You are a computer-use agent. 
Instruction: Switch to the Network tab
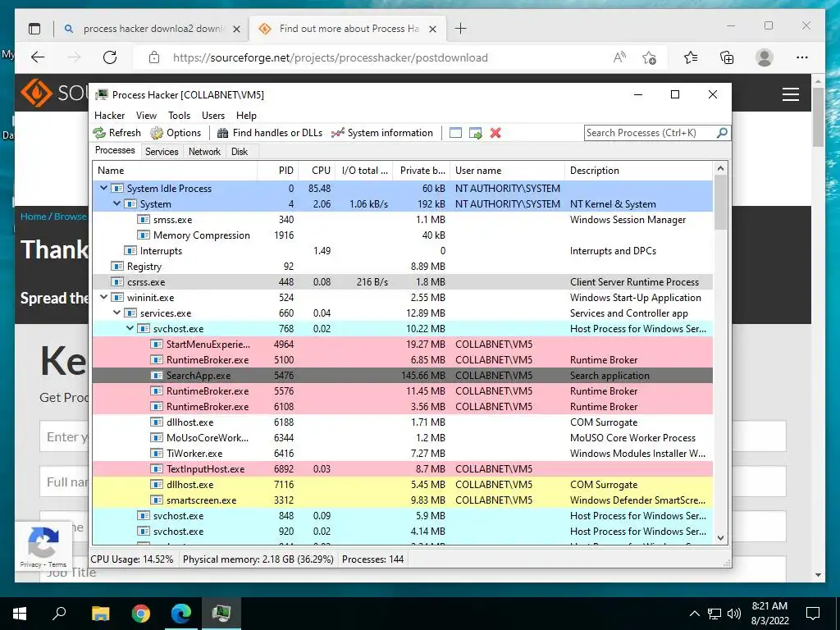pos(204,152)
